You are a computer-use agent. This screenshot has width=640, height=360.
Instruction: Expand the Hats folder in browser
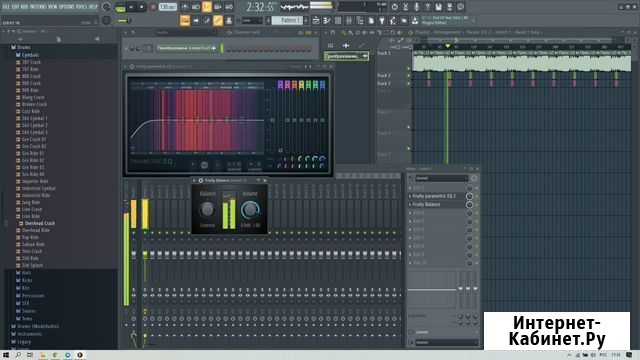pyautogui.click(x=27, y=273)
